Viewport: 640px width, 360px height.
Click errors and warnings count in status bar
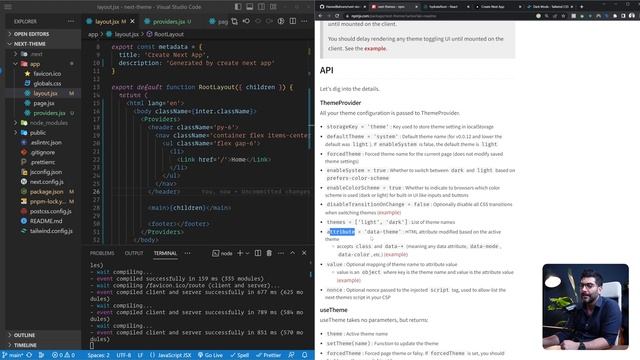tap(63, 355)
